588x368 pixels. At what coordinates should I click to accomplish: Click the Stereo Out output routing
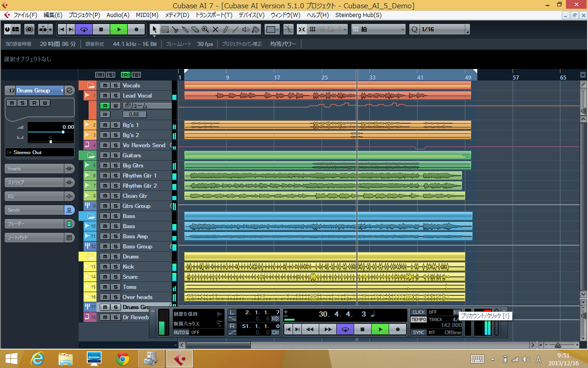pos(40,152)
